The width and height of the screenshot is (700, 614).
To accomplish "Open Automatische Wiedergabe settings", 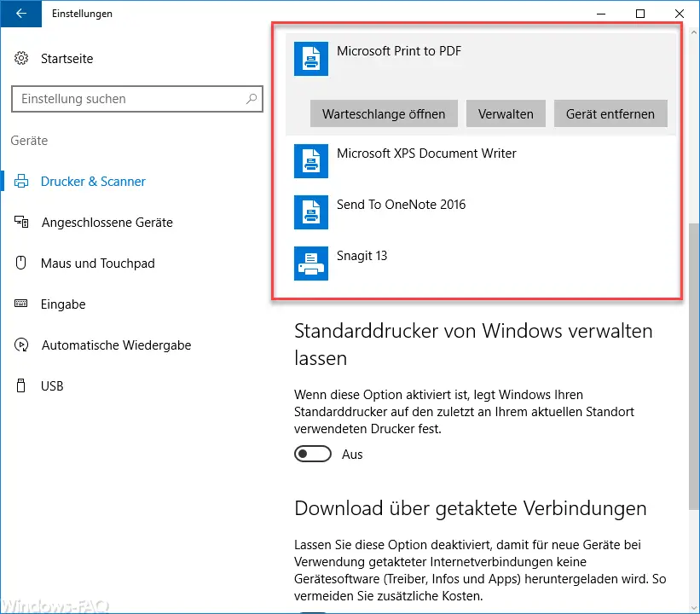I will click(116, 345).
